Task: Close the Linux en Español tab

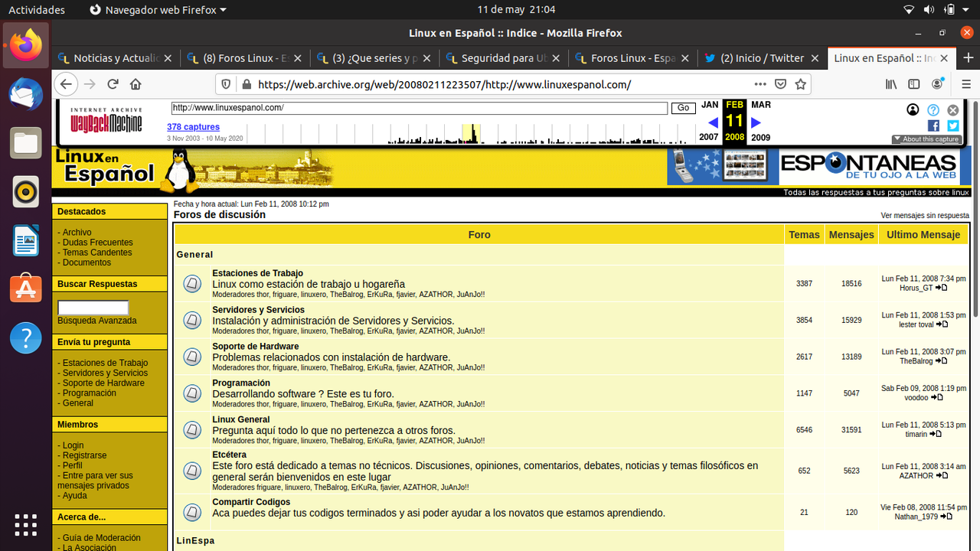Action: pyautogui.click(x=946, y=58)
